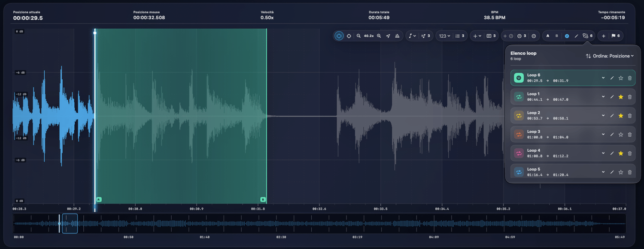This screenshot has height=249, width=644.
Task: Click the metronome icon in the toolbar
Action: tap(397, 36)
